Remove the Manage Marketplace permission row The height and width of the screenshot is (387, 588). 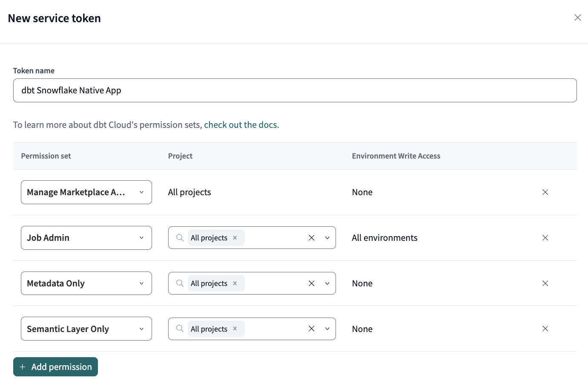tap(545, 192)
